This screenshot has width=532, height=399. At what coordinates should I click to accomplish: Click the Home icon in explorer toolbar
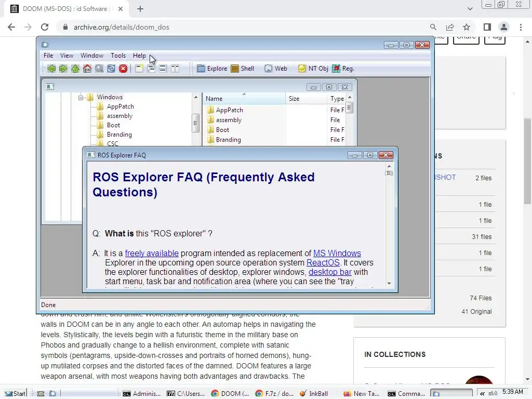[x=87, y=69]
